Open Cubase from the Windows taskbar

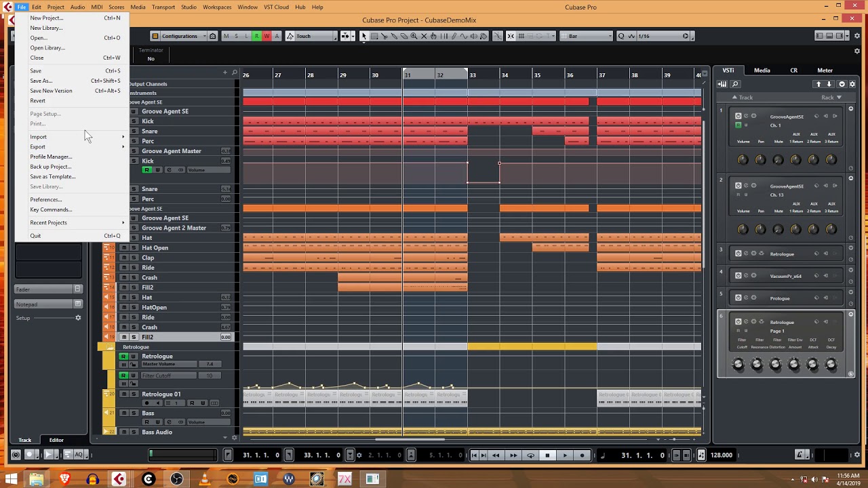click(119, 479)
